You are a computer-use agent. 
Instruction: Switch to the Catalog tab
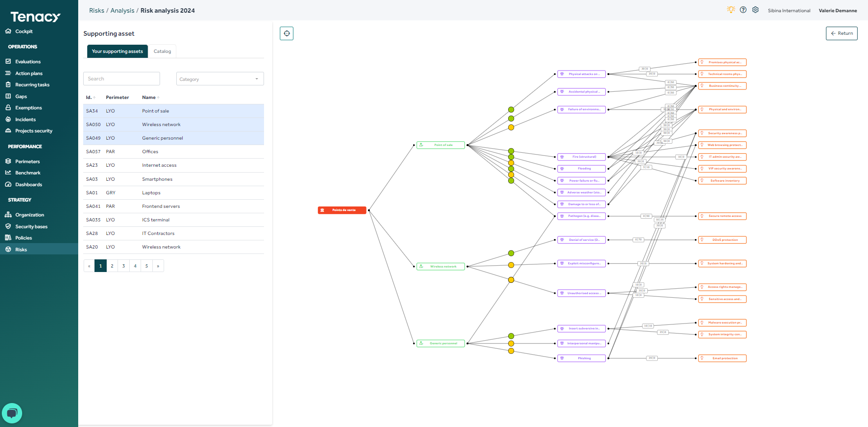[162, 51]
